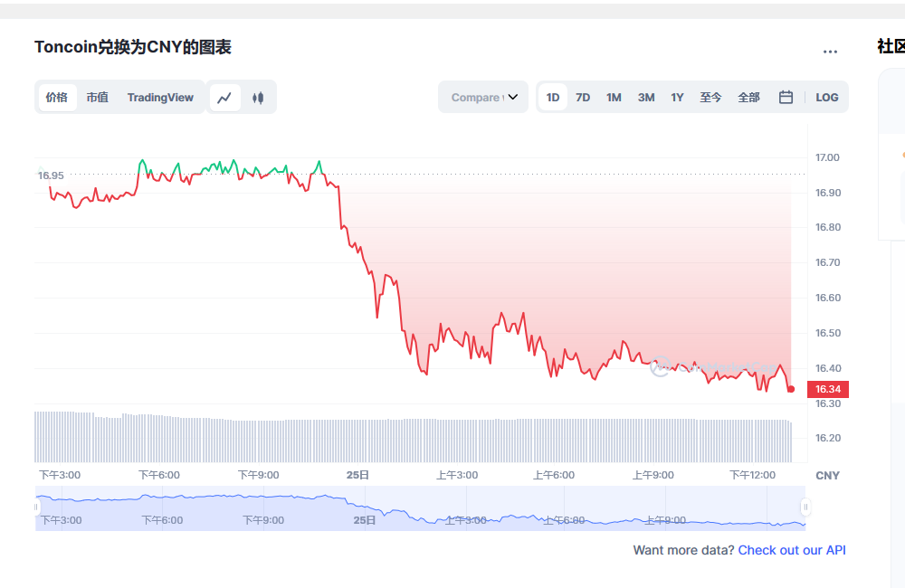Open the Compare dropdown
Screen dimensions: 905x588
483,98
